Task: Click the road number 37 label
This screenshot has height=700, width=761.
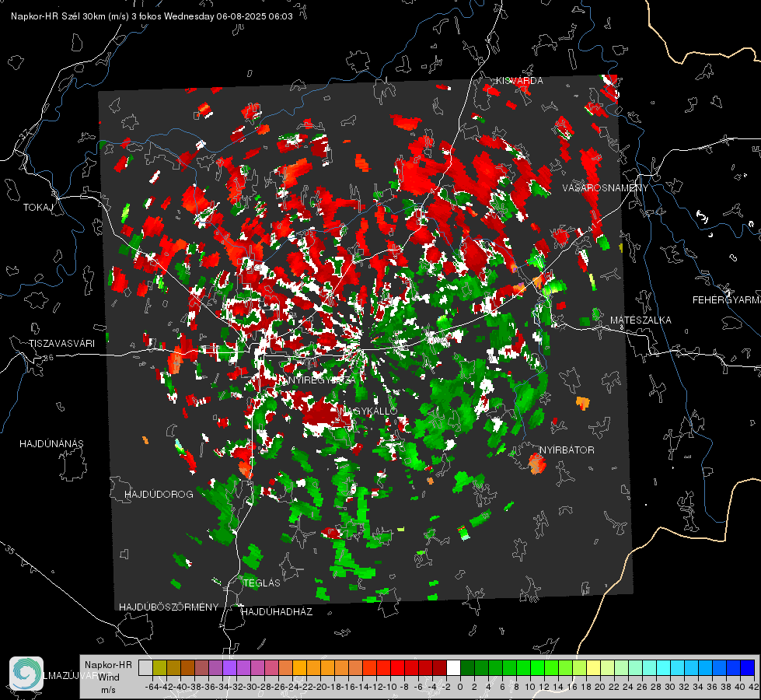Action: tap(25, 133)
